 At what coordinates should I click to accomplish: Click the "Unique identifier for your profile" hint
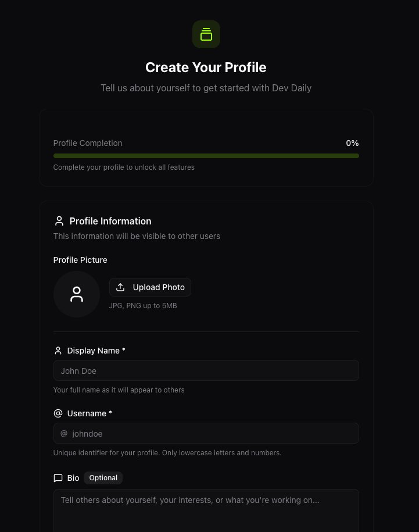167,452
